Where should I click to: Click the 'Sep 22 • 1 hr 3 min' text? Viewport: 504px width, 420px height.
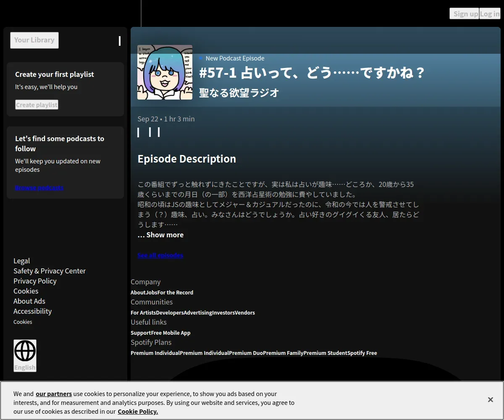tap(166, 119)
